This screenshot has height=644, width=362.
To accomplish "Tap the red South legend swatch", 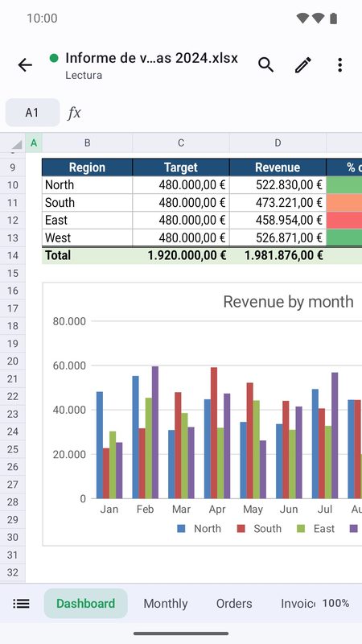I will (241, 529).
